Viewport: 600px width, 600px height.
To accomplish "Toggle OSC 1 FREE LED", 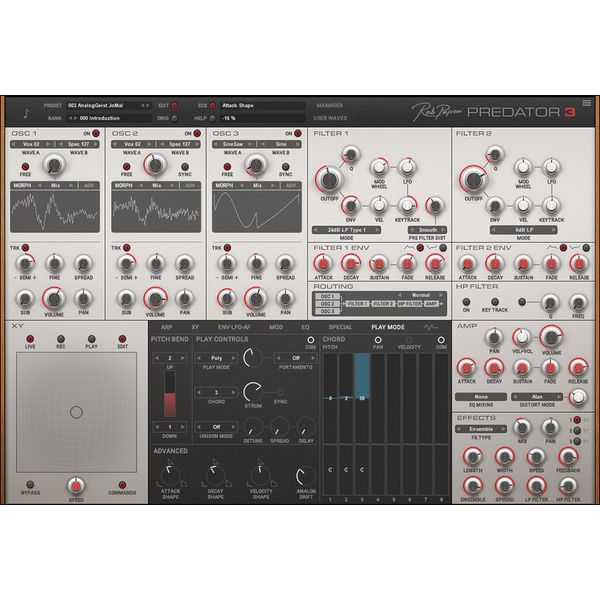I will pyautogui.click(x=25, y=167).
